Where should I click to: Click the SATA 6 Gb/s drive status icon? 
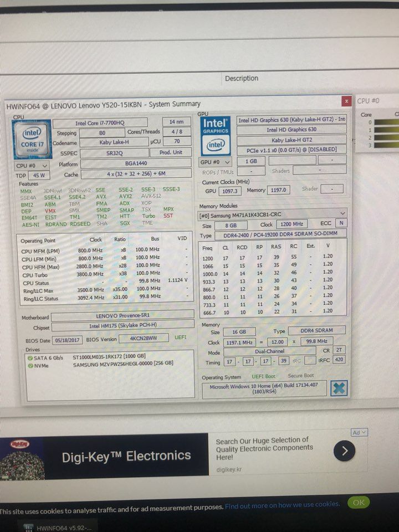point(30,358)
